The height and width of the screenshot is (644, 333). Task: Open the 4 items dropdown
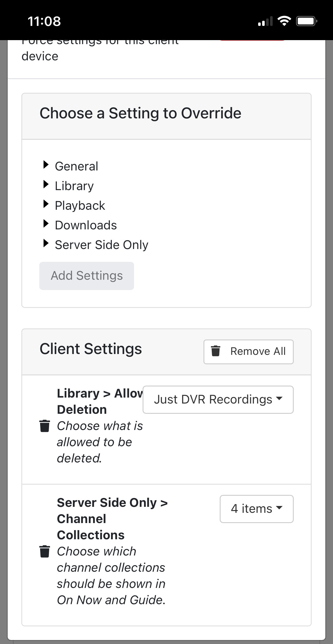(256, 509)
